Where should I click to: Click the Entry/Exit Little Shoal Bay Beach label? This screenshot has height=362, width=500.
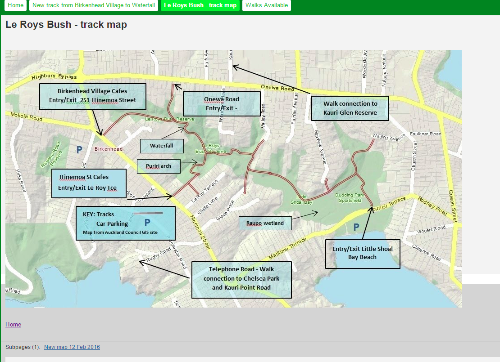point(363,254)
